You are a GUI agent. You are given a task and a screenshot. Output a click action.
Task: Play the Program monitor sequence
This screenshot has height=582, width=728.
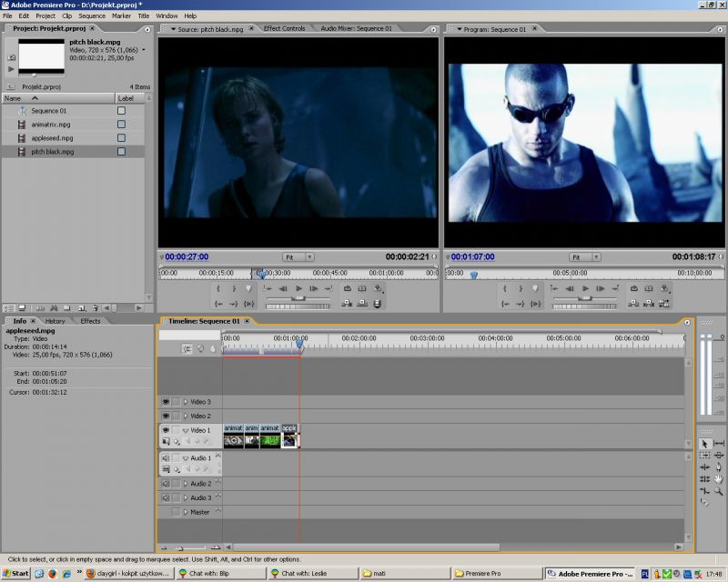click(585, 288)
